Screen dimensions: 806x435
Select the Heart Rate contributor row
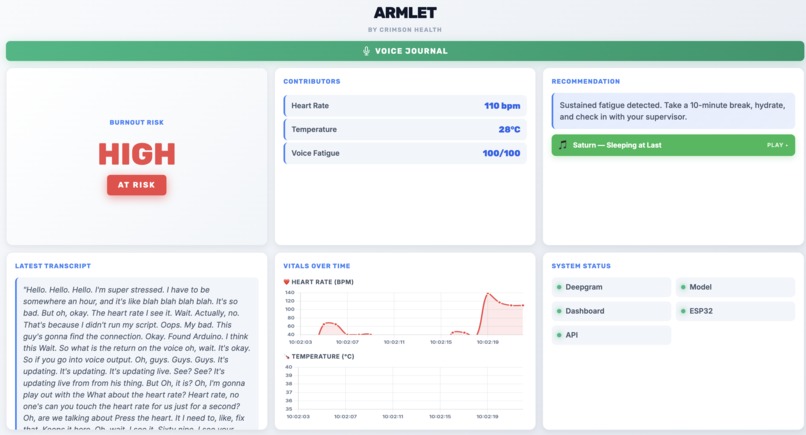click(405, 105)
